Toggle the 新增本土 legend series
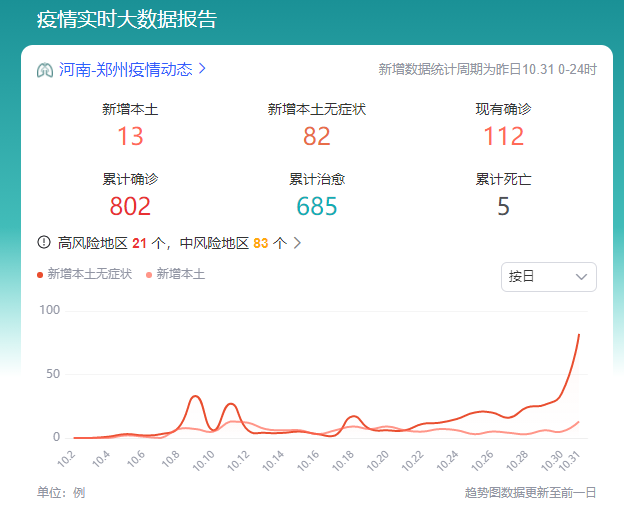 pyautogui.click(x=176, y=274)
